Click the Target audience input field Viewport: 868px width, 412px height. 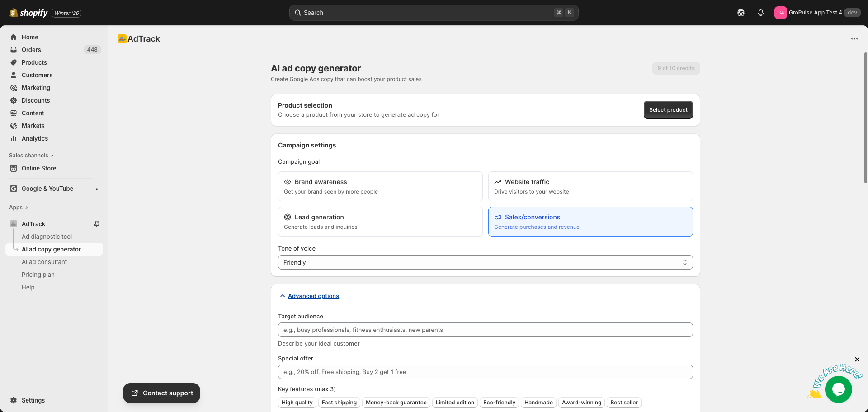485,330
